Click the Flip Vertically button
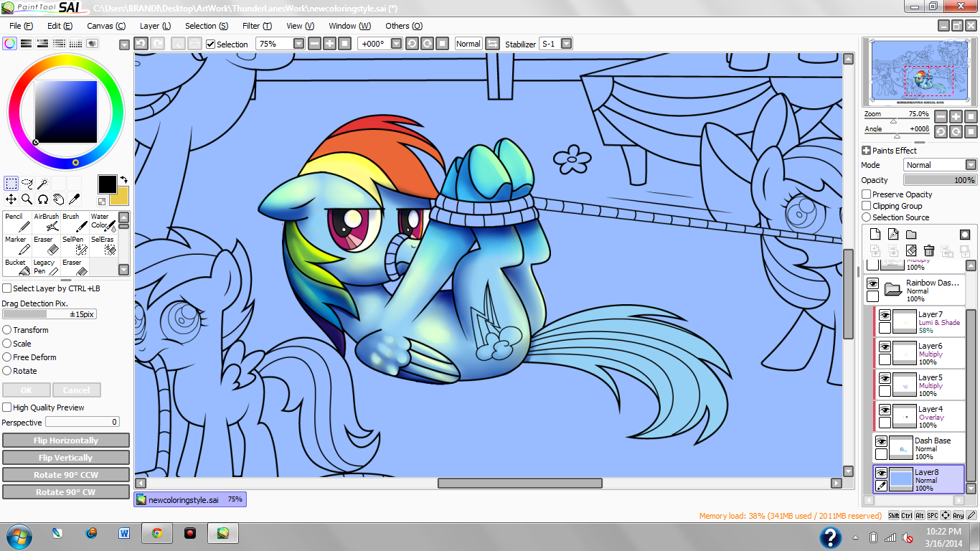This screenshot has height=551, width=980. [66, 458]
